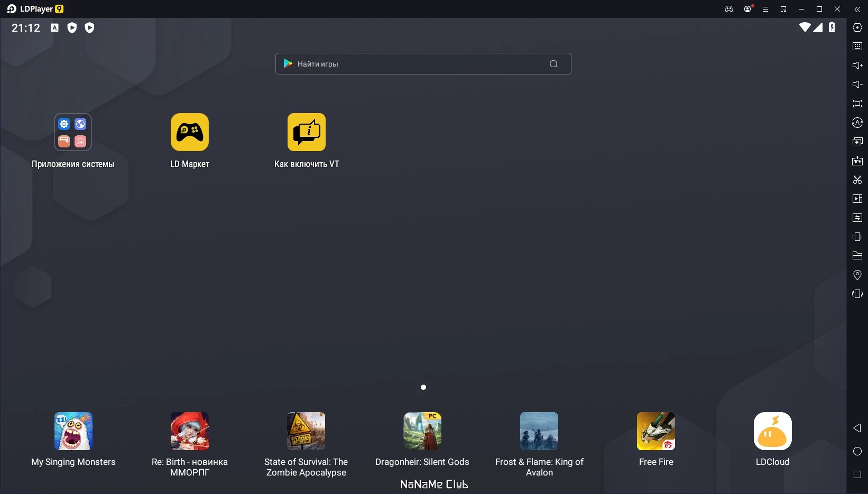Collapse the sidebar with double chevron
The image size is (868, 494).
pos(857,9)
